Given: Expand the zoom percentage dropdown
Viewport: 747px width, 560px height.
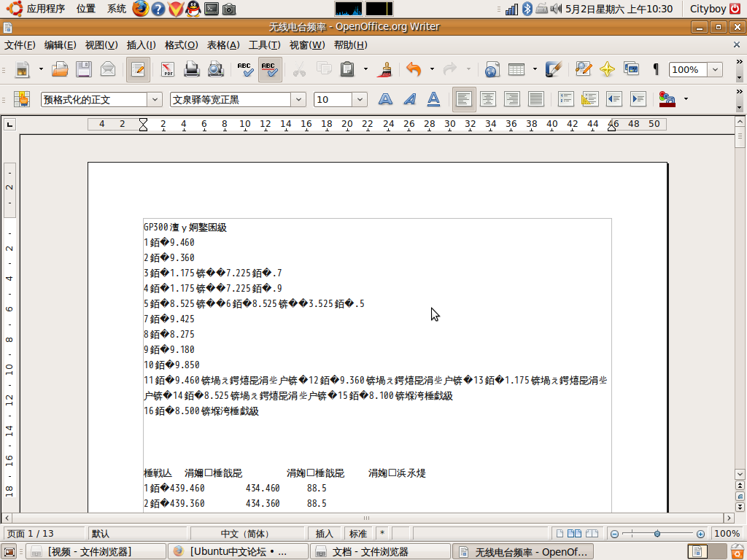Looking at the screenshot, I should click(x=715, y=69).
